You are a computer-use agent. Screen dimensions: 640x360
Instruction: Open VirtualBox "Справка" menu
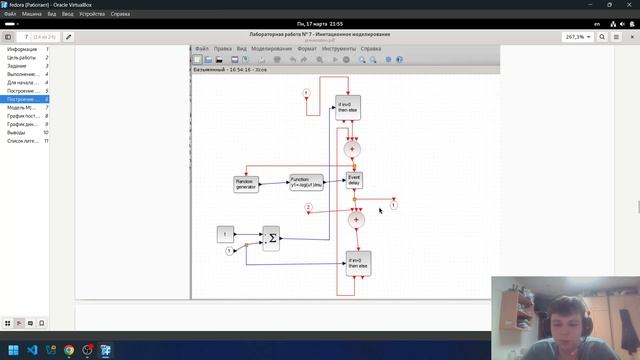120,14
